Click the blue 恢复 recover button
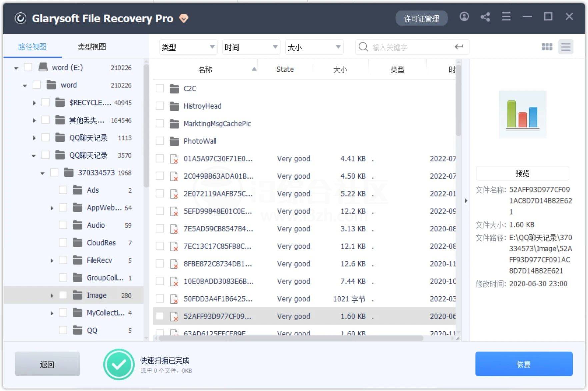The width and height of the screenshot is (588, 391). [x=524, y=364]
